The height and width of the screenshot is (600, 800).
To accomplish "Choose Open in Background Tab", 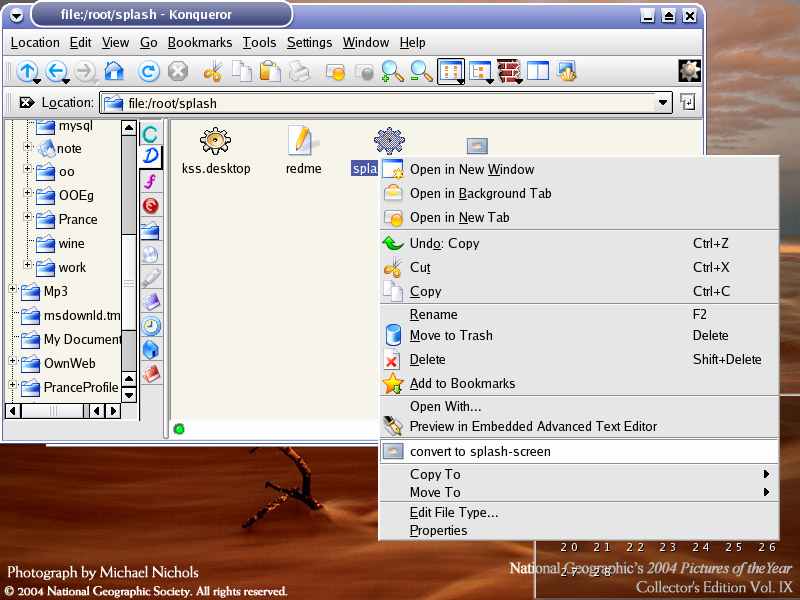I will 579,193.
